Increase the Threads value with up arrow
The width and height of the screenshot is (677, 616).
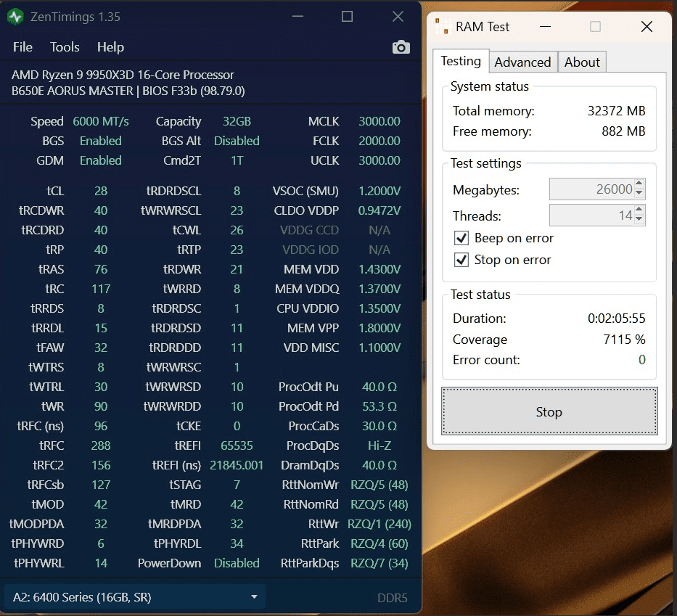(x=639, y=210)
